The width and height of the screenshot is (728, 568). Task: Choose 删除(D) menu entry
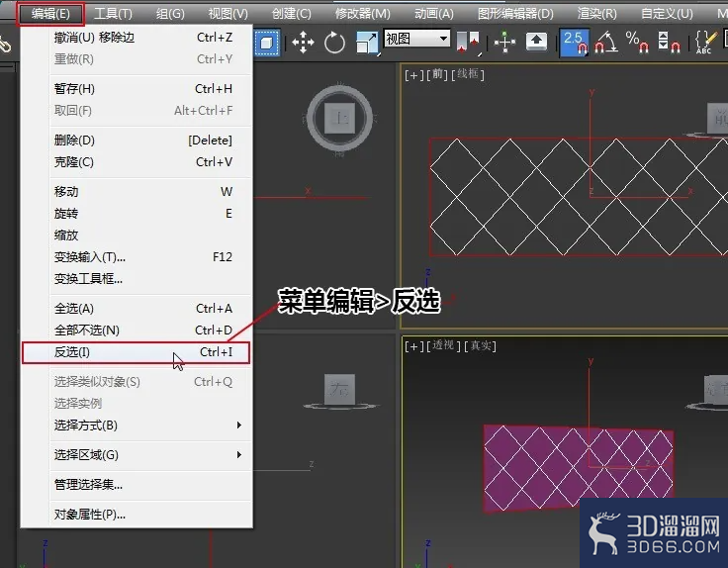(136, 141)
